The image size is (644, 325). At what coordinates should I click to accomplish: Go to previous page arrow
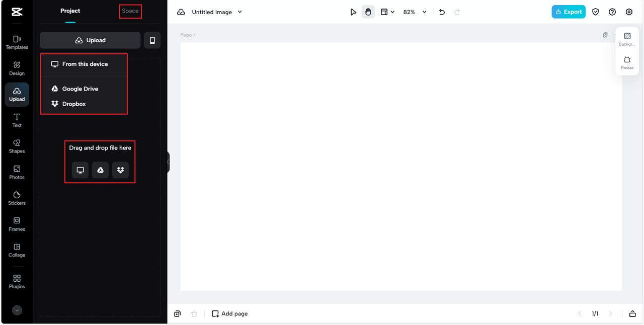(x=580, y=314)
